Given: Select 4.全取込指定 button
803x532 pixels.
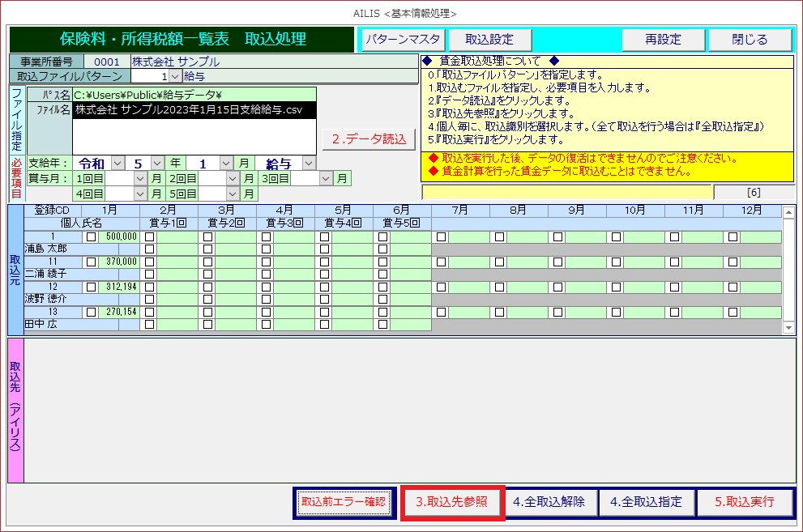Looking at the screenshot, I should point(645,502).
